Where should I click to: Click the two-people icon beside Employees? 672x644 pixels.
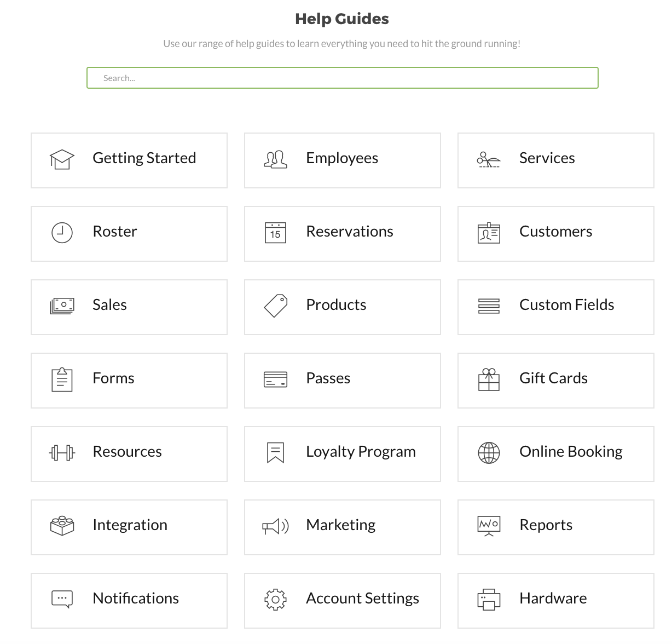point(275,159)
